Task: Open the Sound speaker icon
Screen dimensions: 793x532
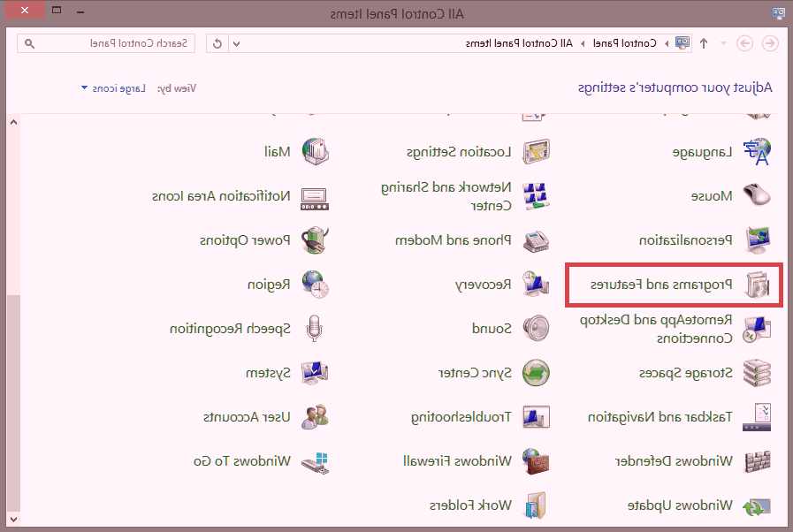Action: pyautogui.click(x=536, y=329)
